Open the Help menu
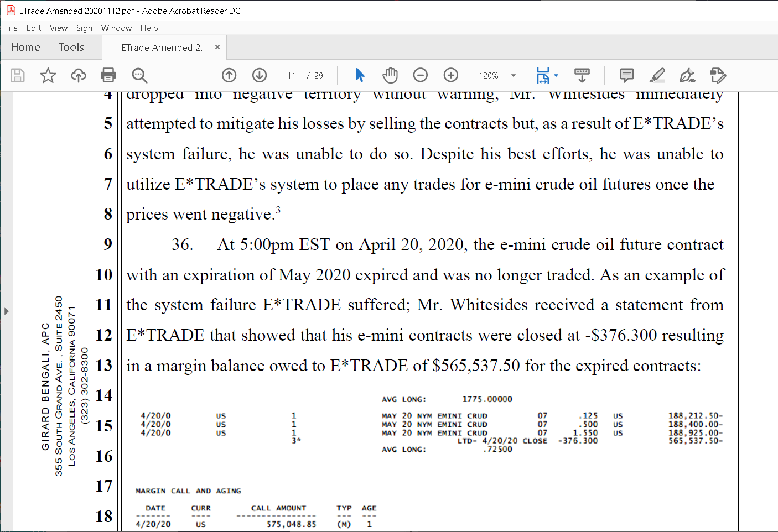 coord(149,28)
